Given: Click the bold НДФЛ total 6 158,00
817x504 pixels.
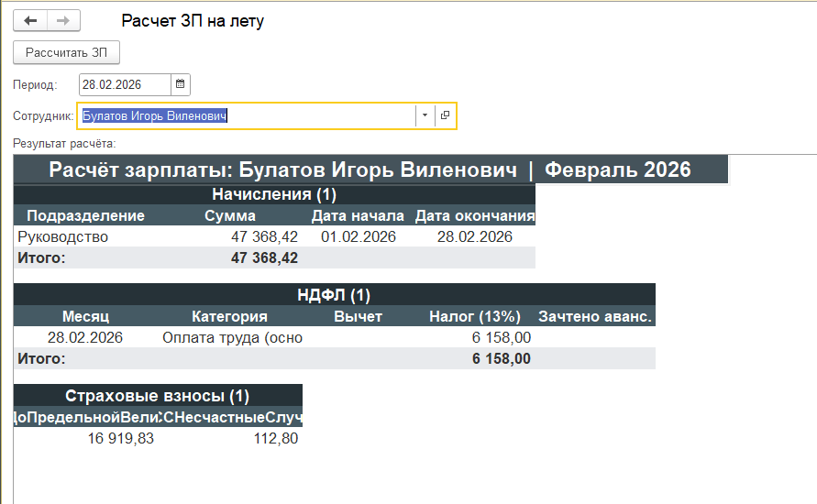Looking at the screenshot, I should tap(502, 358).
